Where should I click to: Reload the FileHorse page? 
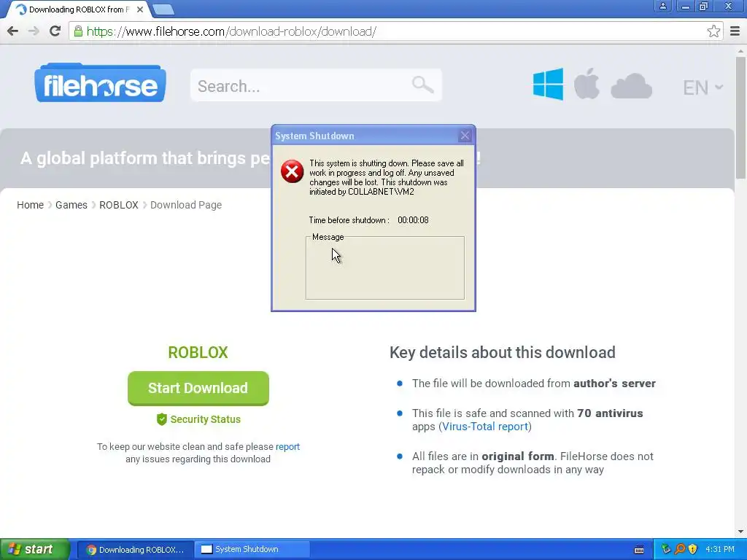[x=55, y=31]
